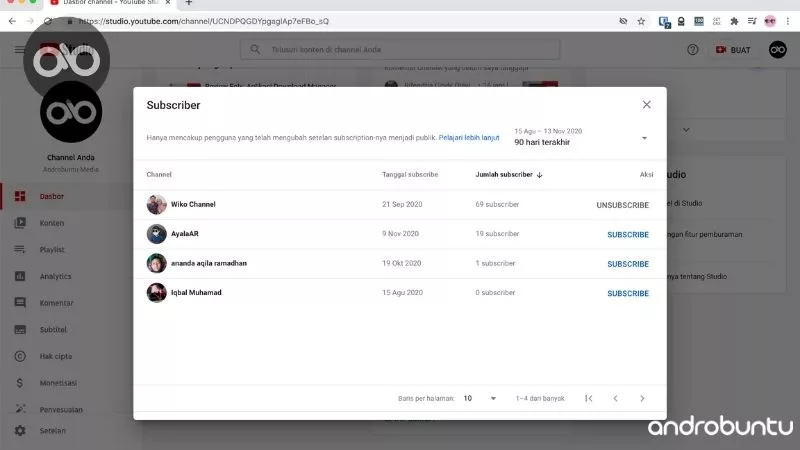Screen dimensions: 800x450
Task: Click the channel profile picture in sidebar
Action: 71,112
